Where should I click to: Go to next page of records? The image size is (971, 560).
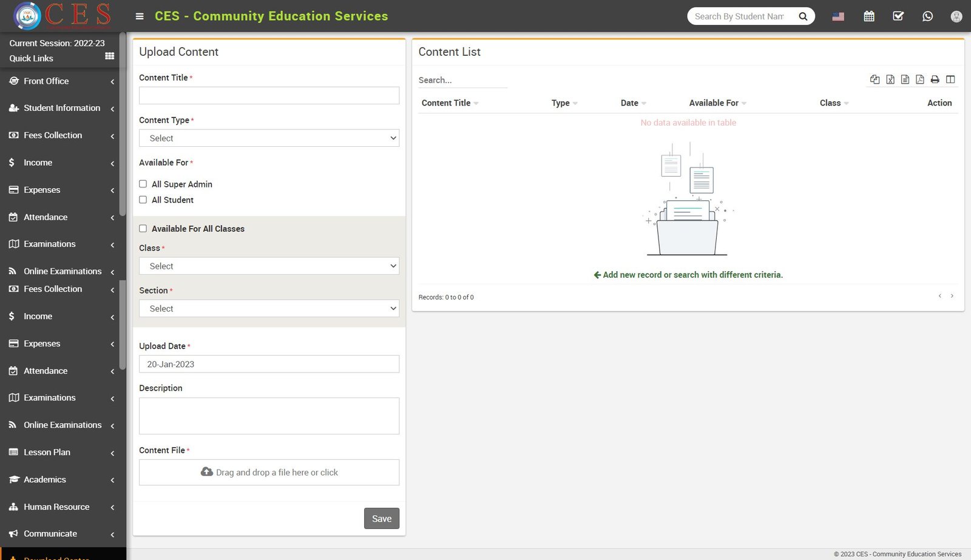click(x=952, y=296)
